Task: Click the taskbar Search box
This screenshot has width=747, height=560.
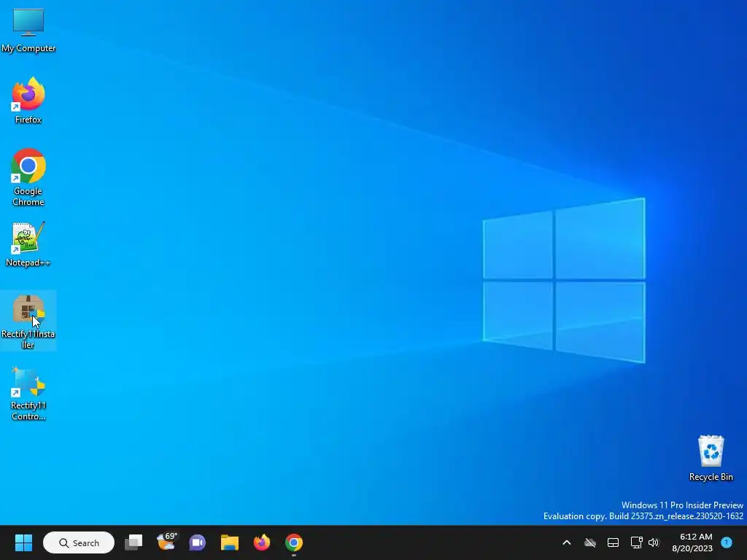Action: click(79, 542)
